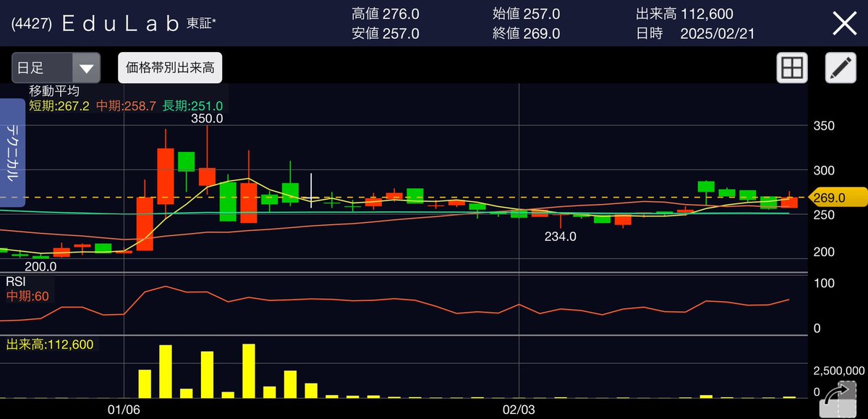Click the 高値 276.0 value
868x419 pixels.
(386, 14)
